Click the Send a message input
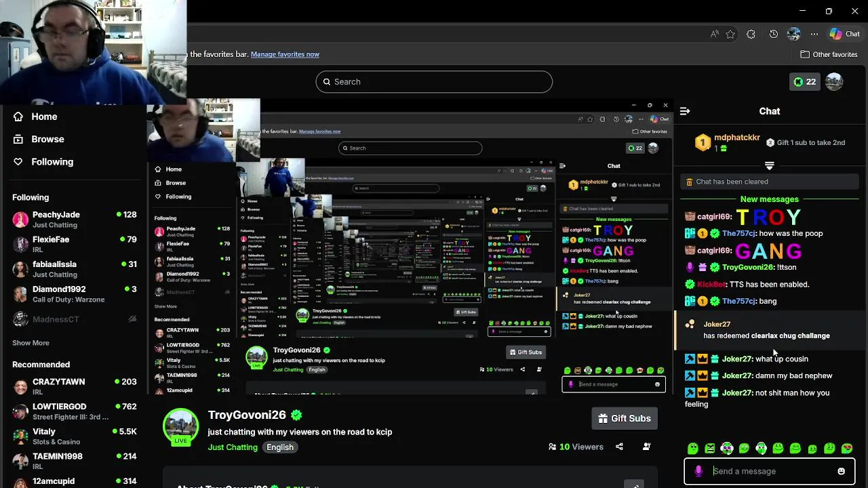 769,471
